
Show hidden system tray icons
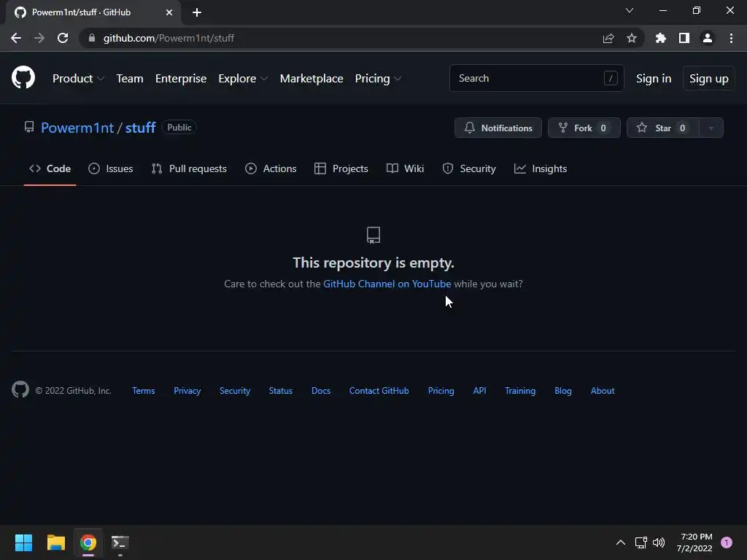click(620, 542)
